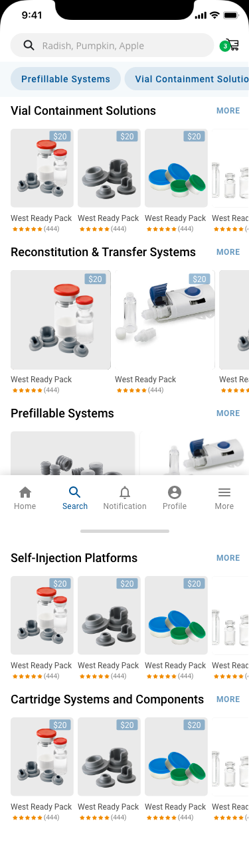Select the Search tab in bottom navigation

pos(75,498)
